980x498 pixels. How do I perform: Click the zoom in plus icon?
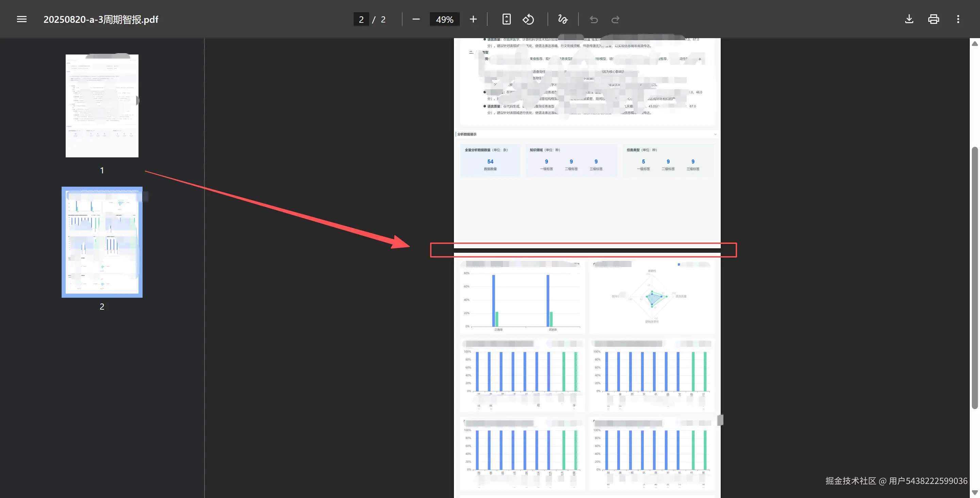tap(473, 19)
